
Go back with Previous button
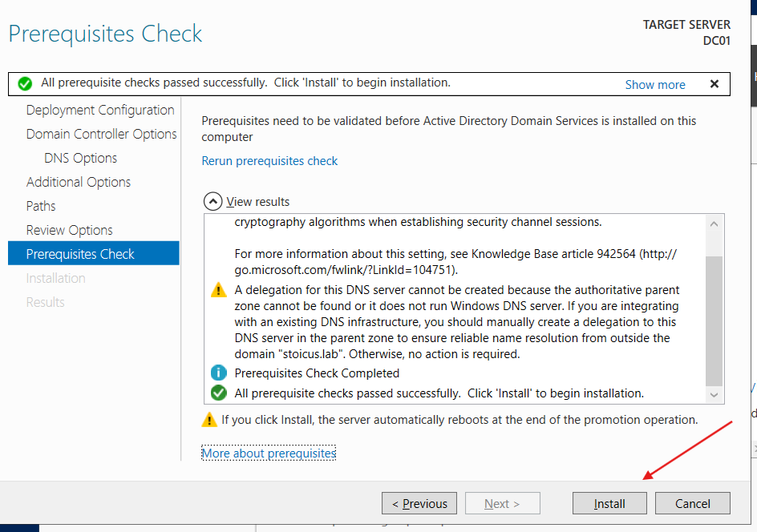pyautogui.click(x=419, y=503)
